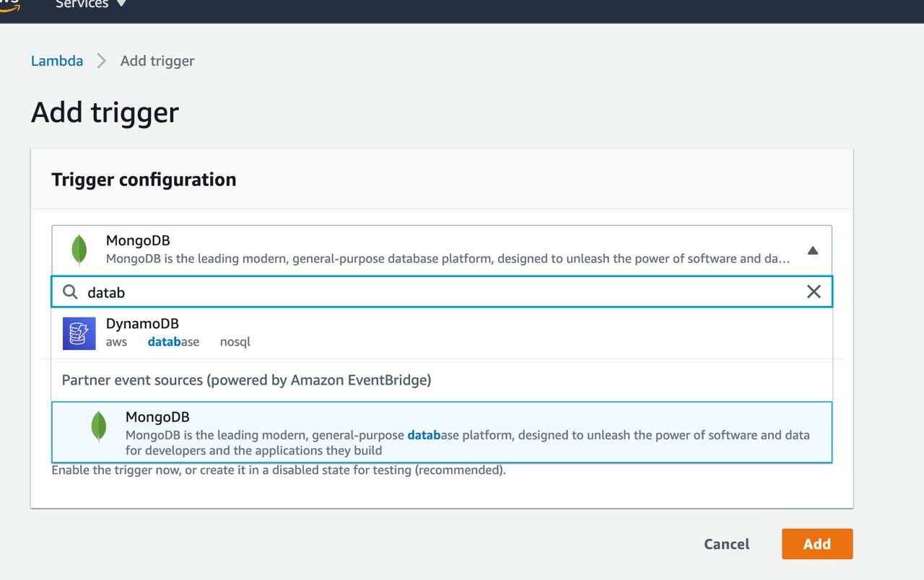924x580 pixels.
Task: Clear the search text with the X
Action: pos(814,292)
